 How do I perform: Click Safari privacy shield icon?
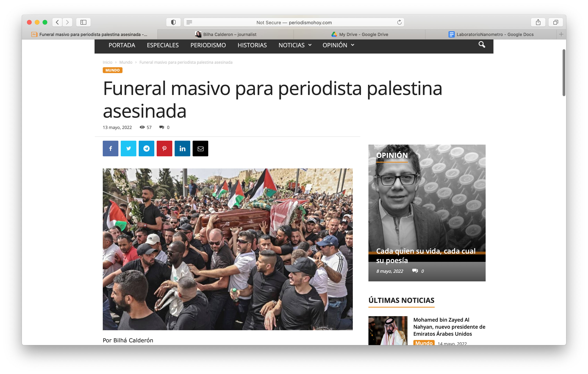[x=173, y=22]
